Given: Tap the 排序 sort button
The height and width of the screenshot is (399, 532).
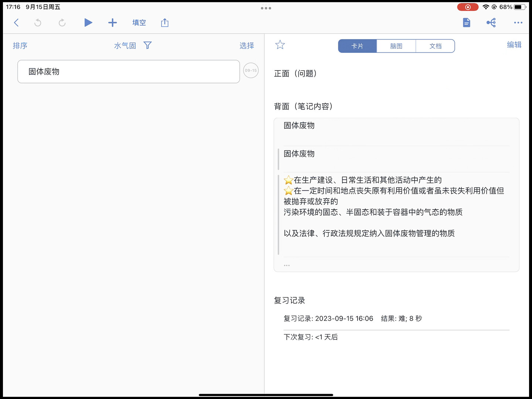Looking at the screenshot, I should click(x=20, y=45).
